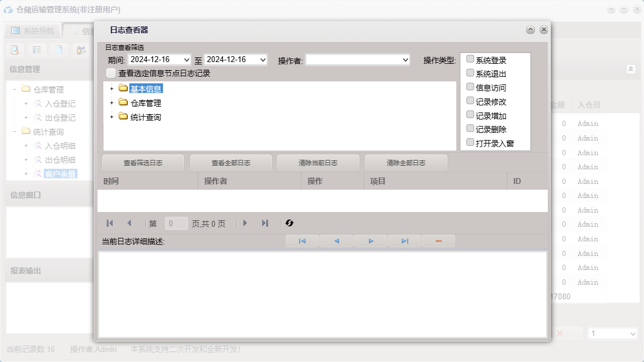This screenshot has height=362, width=644.
Task: Tick the 记录增加 checkbox
Action: pyautogui.click(x=470, y=115)
